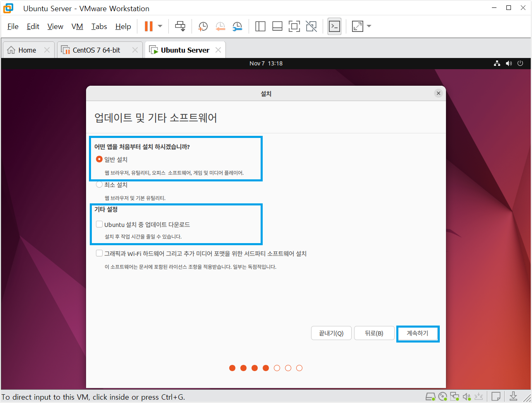Click the 끝내기(Q) button
Image resolution: width=532 pixels, height=403 pixels.
[x=331, y=333]
